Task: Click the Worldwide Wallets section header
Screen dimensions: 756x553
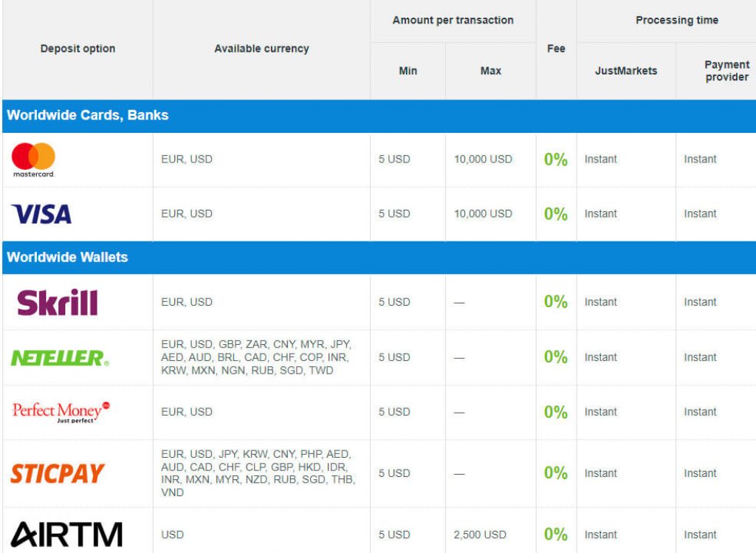Action: point(68,257)
